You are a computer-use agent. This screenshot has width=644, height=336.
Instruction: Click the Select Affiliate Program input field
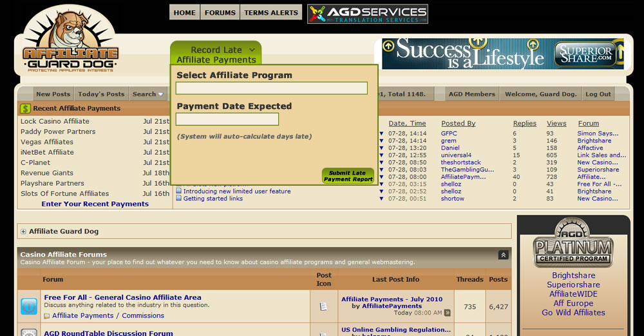tap(272, 88)
